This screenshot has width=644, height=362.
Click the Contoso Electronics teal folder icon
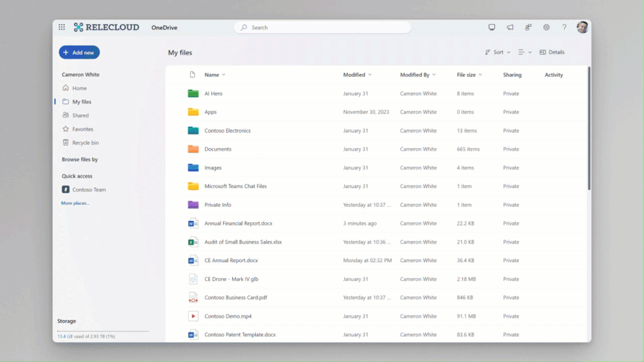pyautogui.click(x=193, y=131)
